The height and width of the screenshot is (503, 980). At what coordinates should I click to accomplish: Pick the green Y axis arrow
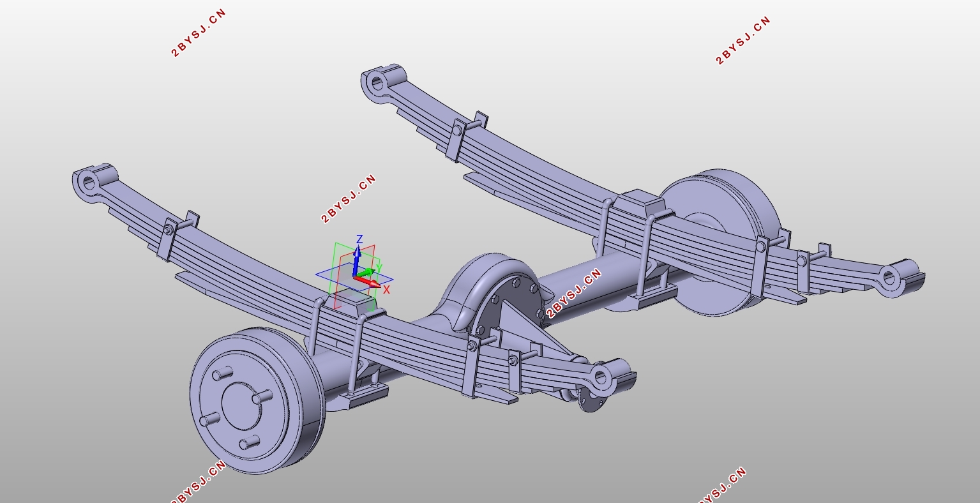tap(366, 273)
